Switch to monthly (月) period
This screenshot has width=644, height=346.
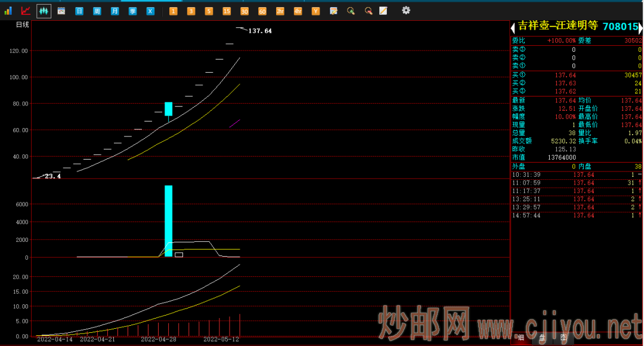pos(114,11)
